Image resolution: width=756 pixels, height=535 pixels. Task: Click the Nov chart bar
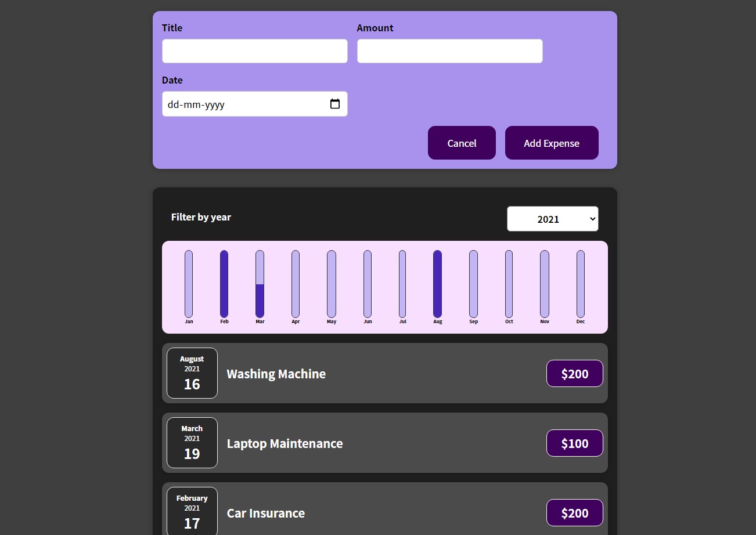point(545,284)
